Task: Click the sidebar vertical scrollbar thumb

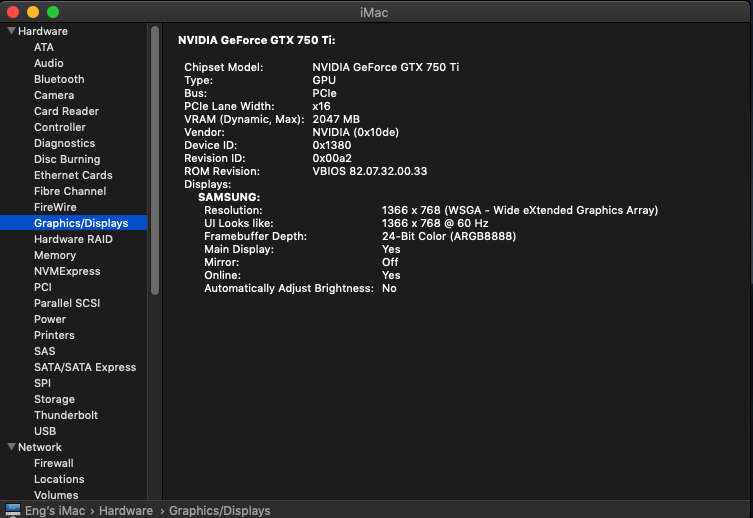Action: point(155,160)
